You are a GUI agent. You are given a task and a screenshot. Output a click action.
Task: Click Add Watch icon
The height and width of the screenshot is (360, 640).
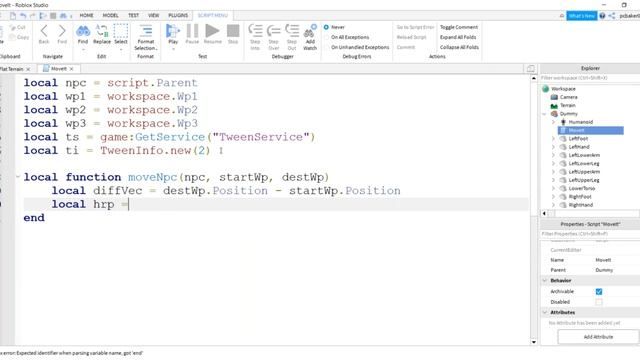[x=310, y=31]
